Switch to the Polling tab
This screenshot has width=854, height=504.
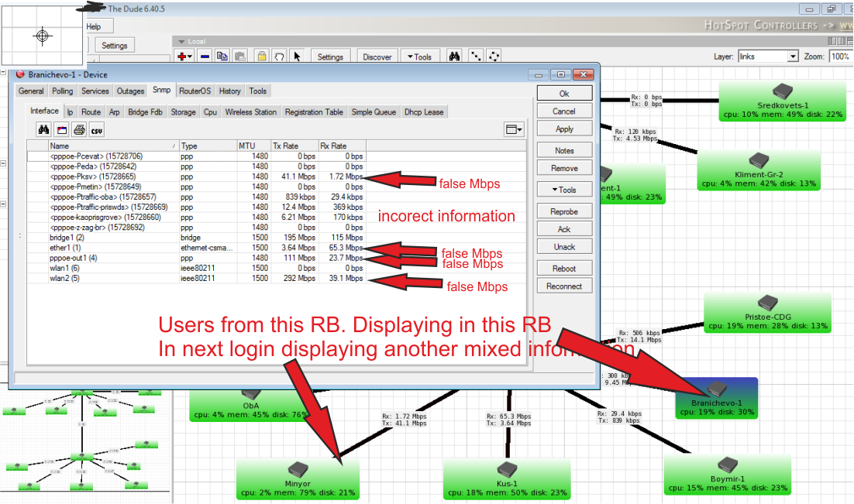pyautogui.click(x=63, y=91)
